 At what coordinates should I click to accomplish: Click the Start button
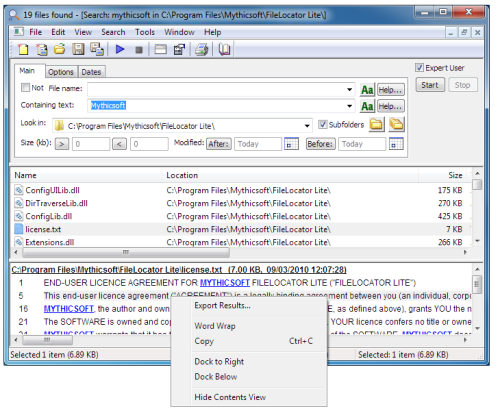430,85
